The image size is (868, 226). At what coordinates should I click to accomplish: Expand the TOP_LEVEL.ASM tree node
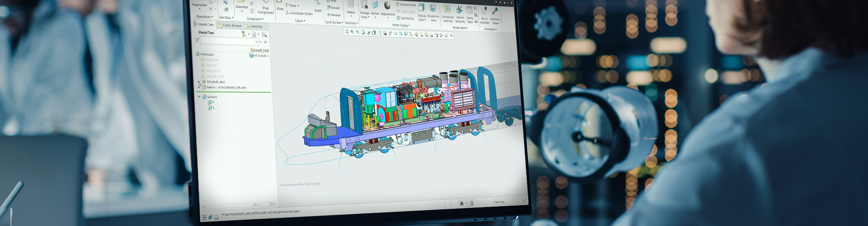(199, 83)
